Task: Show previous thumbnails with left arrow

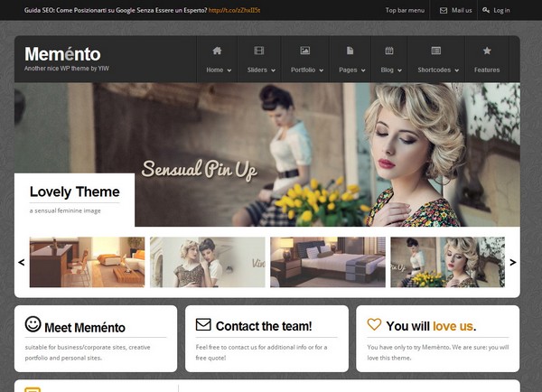Action: (x=22, y=262)
